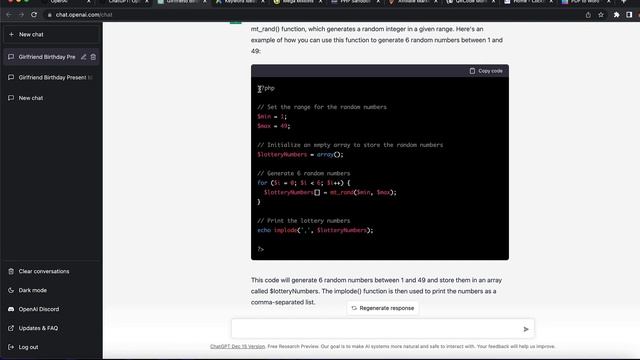Click the chat bubble icon beside Girlfriend Birthday Present
The height and width of the screenshot is (360, 640).
coord(11,78)
